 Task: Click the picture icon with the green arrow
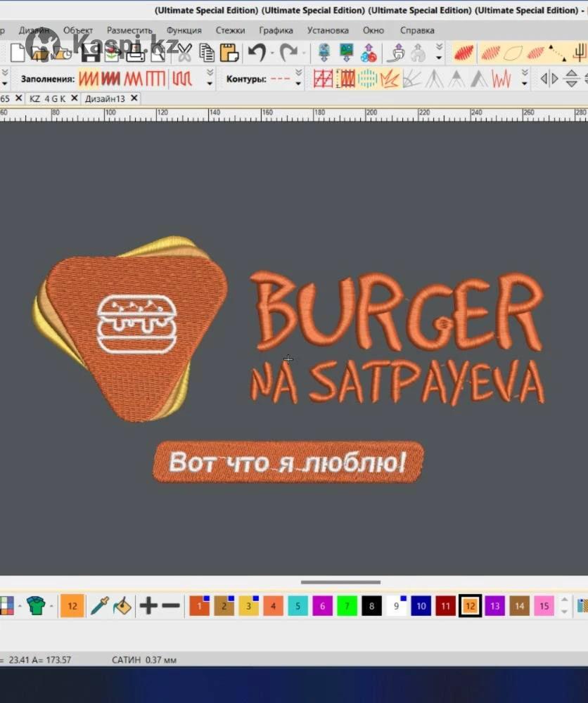click(x=346, y=53)
